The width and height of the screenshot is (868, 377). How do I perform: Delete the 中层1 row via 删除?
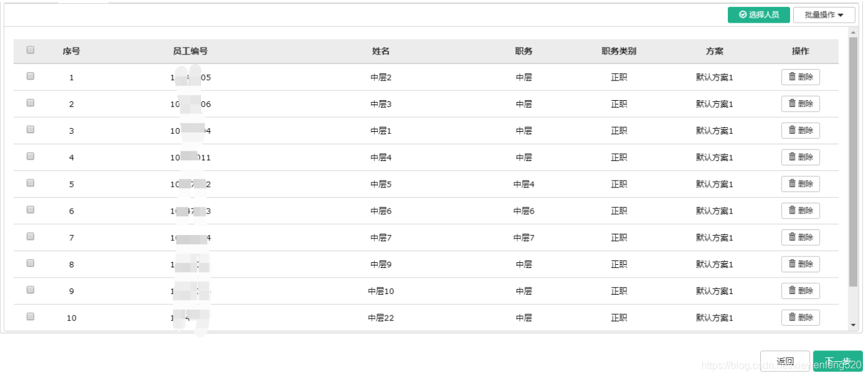(x=800, y=131)
